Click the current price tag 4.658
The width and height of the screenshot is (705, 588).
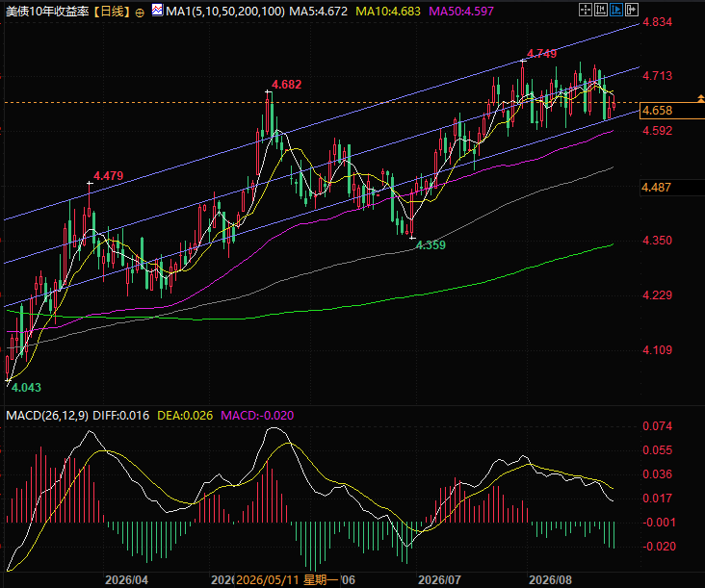pos(671,111)
